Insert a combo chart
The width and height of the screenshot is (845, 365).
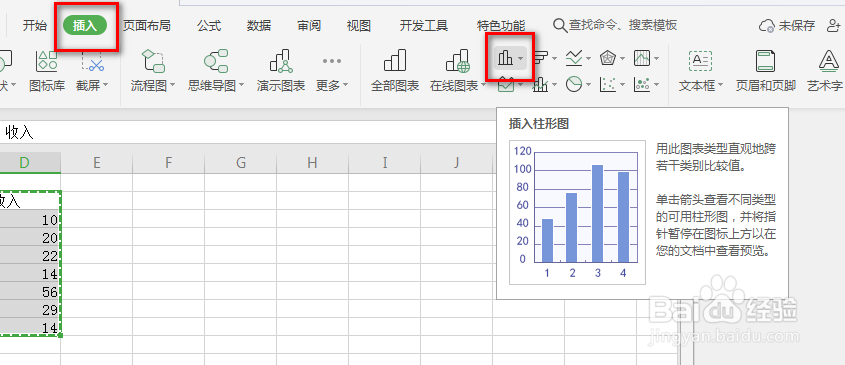(x=541, y=84)
